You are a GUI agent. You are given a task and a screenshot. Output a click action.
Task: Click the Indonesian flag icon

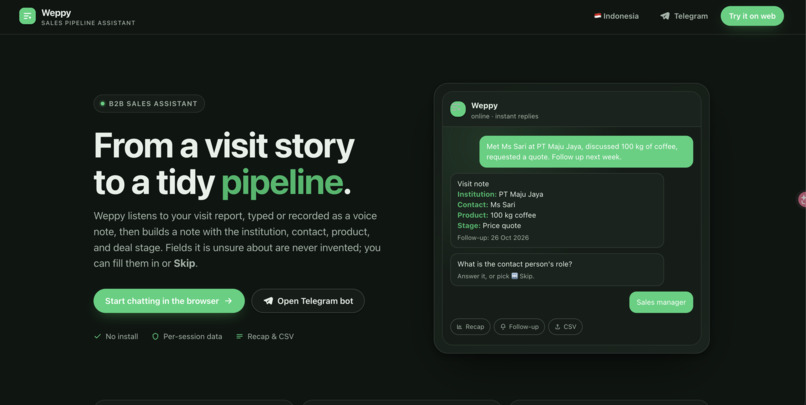point(597,16)
